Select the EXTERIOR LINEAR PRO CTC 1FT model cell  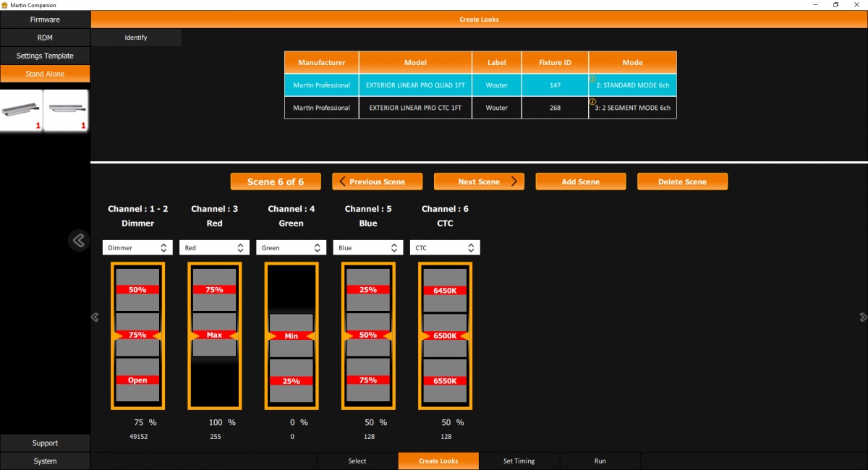[x=415, y=108]
